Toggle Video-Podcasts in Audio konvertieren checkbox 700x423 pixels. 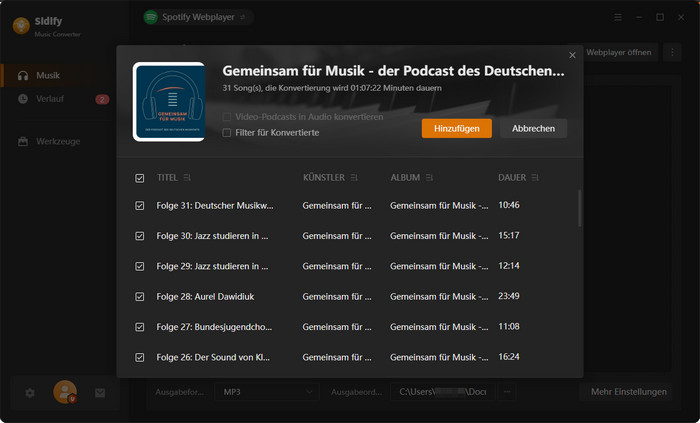pyautogui.click(x=227, y=117)
